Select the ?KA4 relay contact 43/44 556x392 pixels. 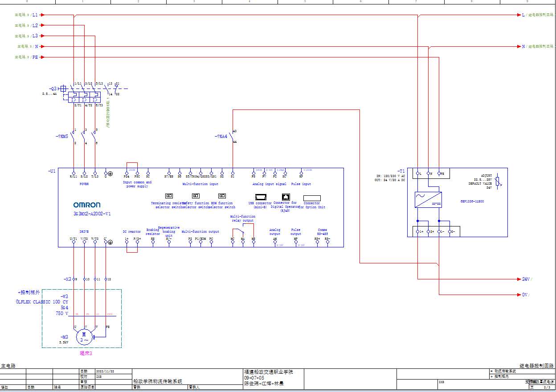click(x=232, y=136)
